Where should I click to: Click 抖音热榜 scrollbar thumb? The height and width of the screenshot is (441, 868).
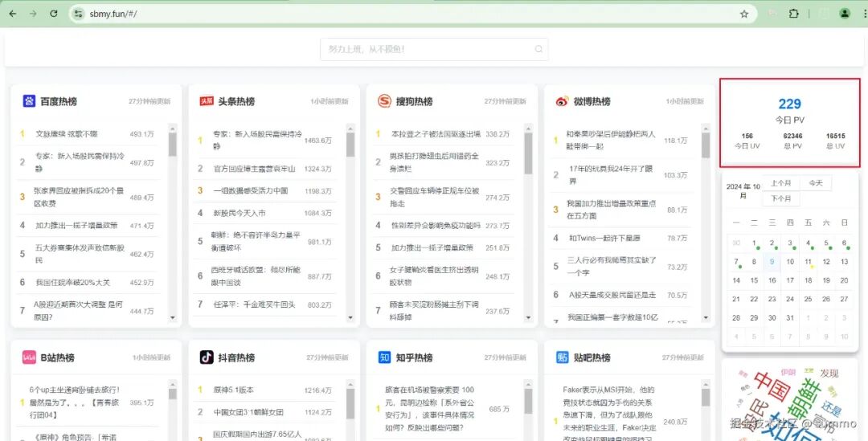pos(350,403)
